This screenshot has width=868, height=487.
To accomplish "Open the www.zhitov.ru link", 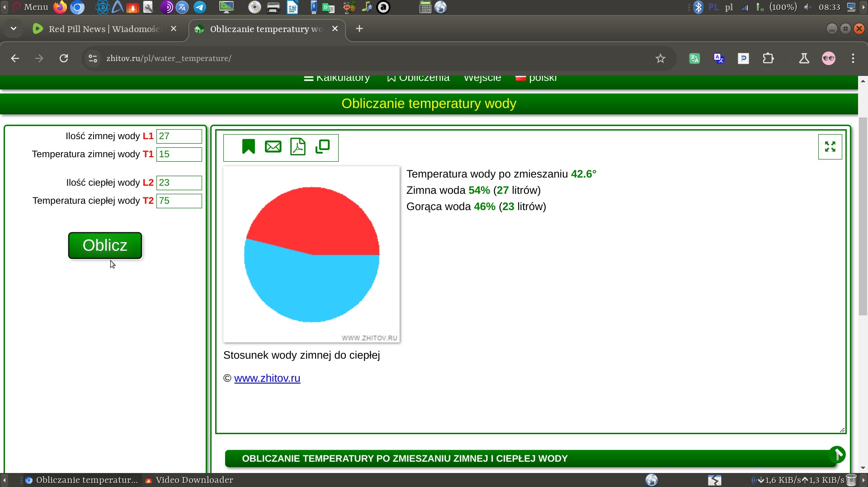I will click(267, 378).
